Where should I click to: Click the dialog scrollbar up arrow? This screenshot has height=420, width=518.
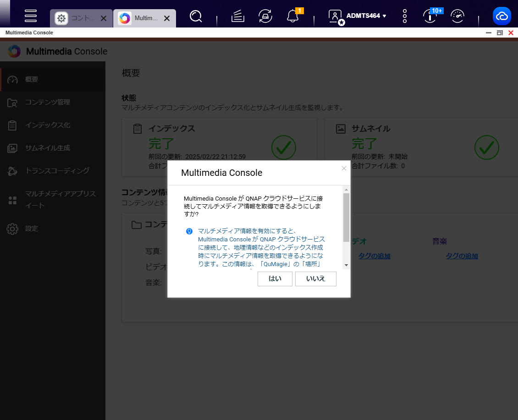(x=346, y=190)
